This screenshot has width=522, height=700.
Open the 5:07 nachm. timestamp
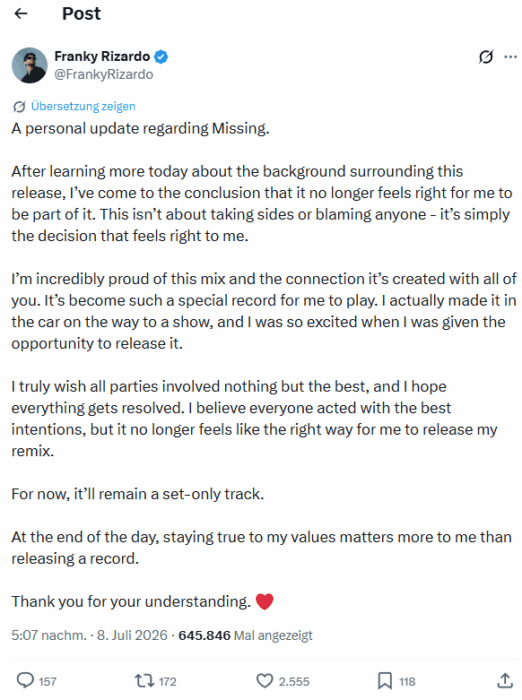pyautogui.click(x=49, y=635)
